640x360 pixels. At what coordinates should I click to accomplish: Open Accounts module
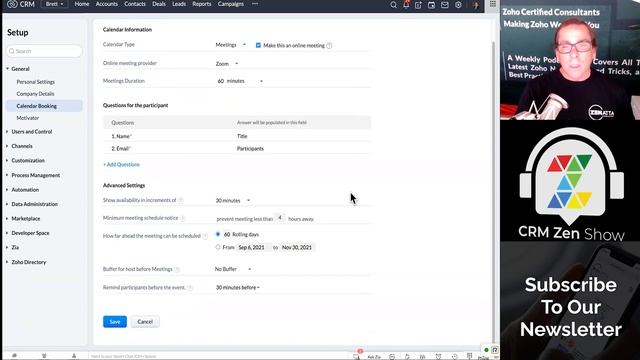[107, 4]
